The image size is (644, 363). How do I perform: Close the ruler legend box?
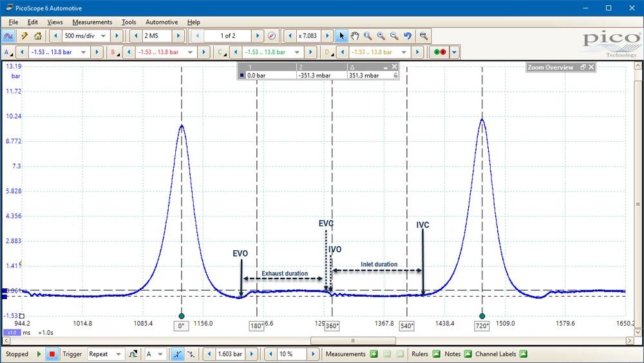394,66
